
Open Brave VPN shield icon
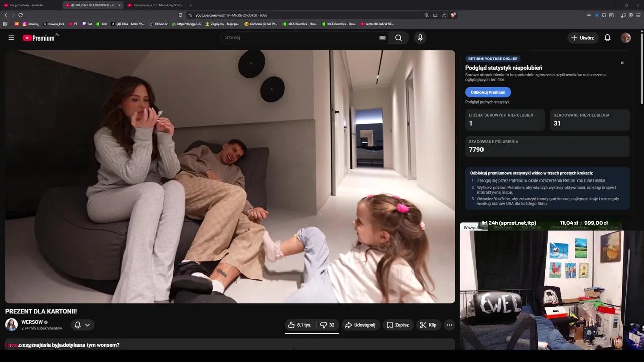631,15
